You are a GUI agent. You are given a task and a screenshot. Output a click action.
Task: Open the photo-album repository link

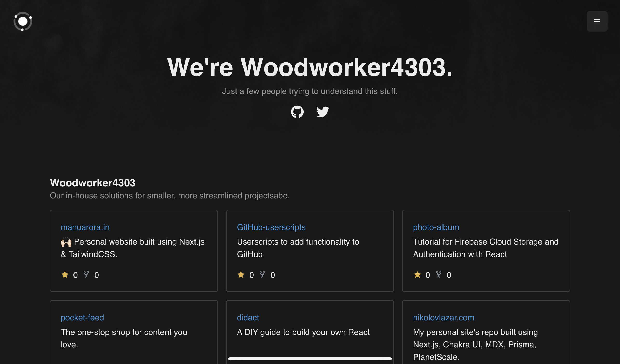click(436, 227)
